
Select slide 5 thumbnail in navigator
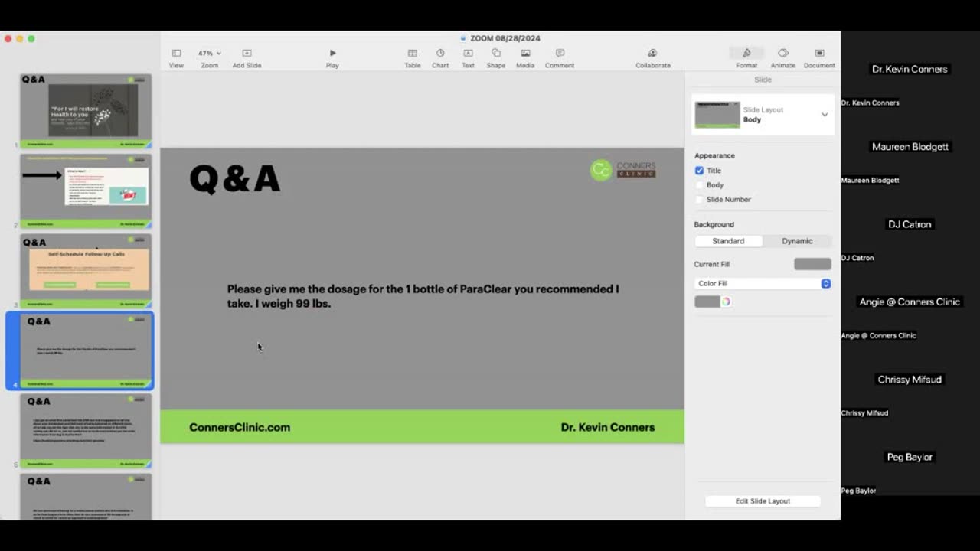86,431
